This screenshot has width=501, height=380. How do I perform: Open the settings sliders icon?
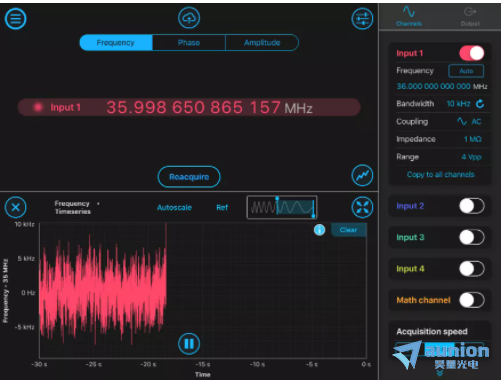(x=362, y=19)
